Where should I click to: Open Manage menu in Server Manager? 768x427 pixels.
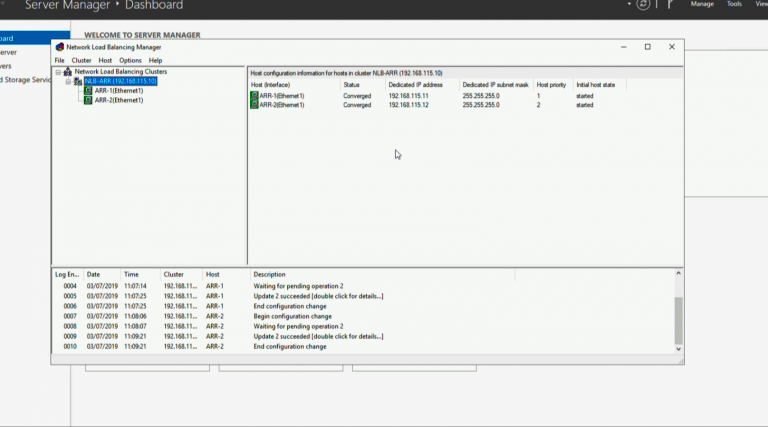[702, 4]
